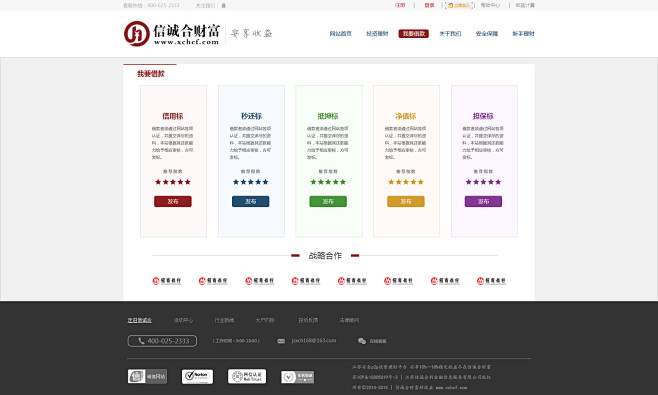Click the purple star rating under 担保标
The width and height of the screenshot is (658, 395).
[x=483, y=182]
